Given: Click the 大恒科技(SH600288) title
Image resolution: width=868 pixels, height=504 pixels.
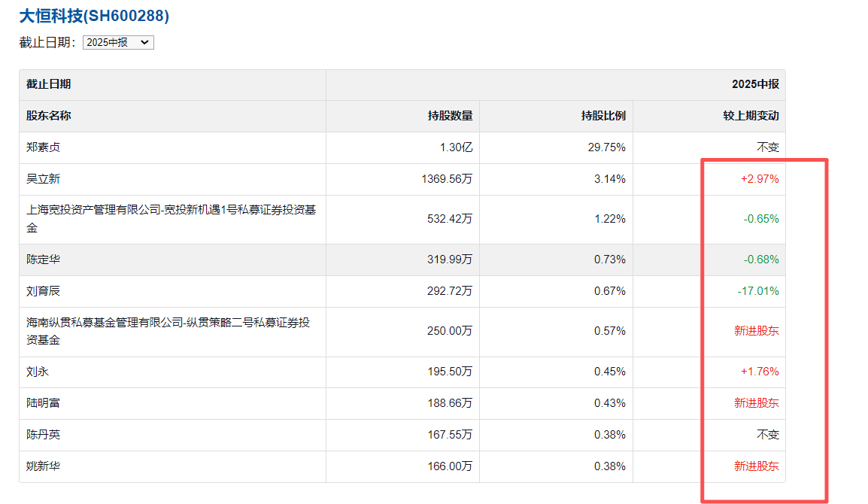Looking at the screenshot, I should [x=94, y=16].
